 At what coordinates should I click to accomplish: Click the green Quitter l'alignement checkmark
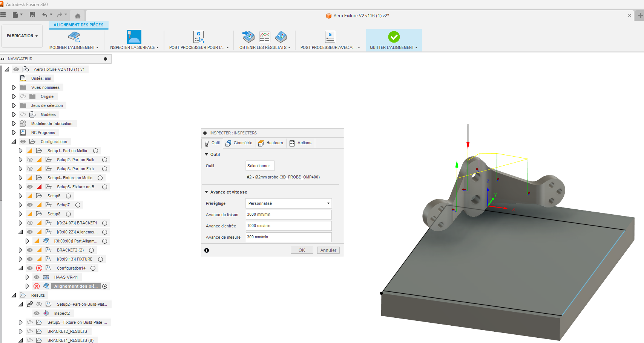394,37
